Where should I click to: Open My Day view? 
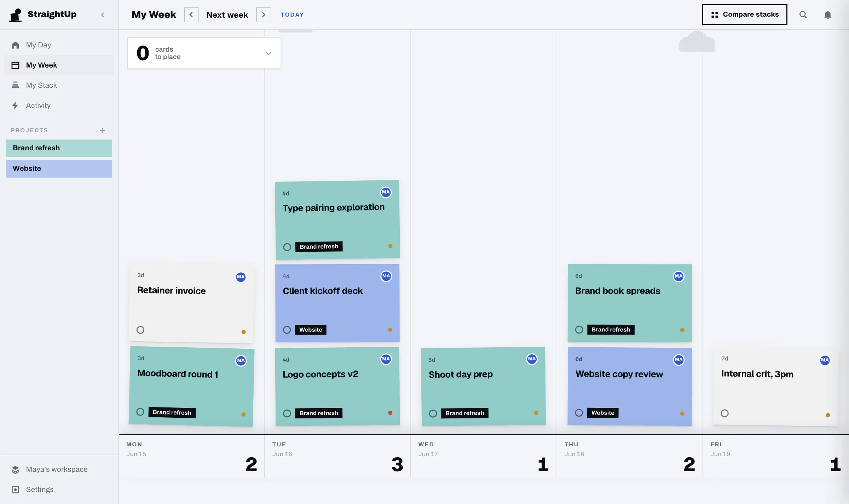(x=59, y=45)
